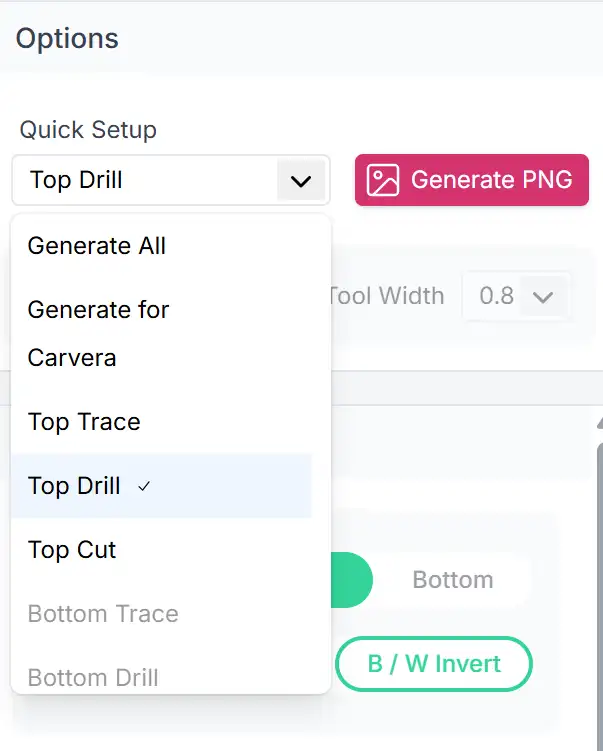The height and width of the screenshot is (751, 603).
Task: Click the Options panel header
Action: [x=67, y=39]
